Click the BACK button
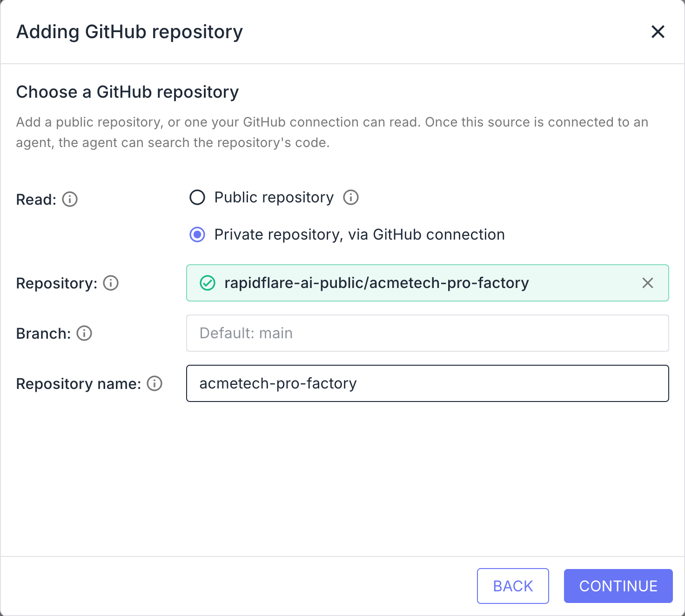This screenshot has height=616, width=685. (x=513, y=586)
